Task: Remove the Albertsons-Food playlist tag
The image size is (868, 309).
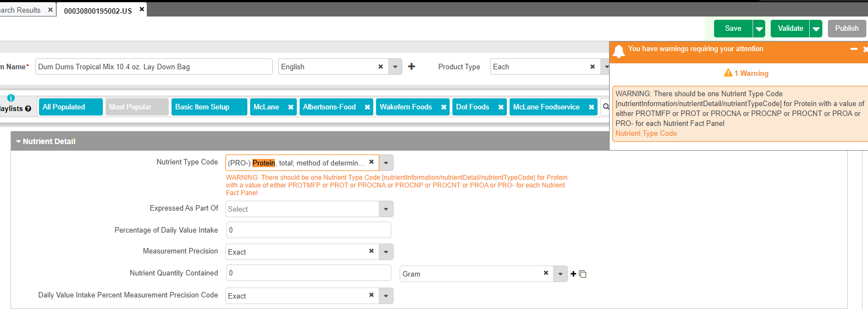Action: (367, 107)
